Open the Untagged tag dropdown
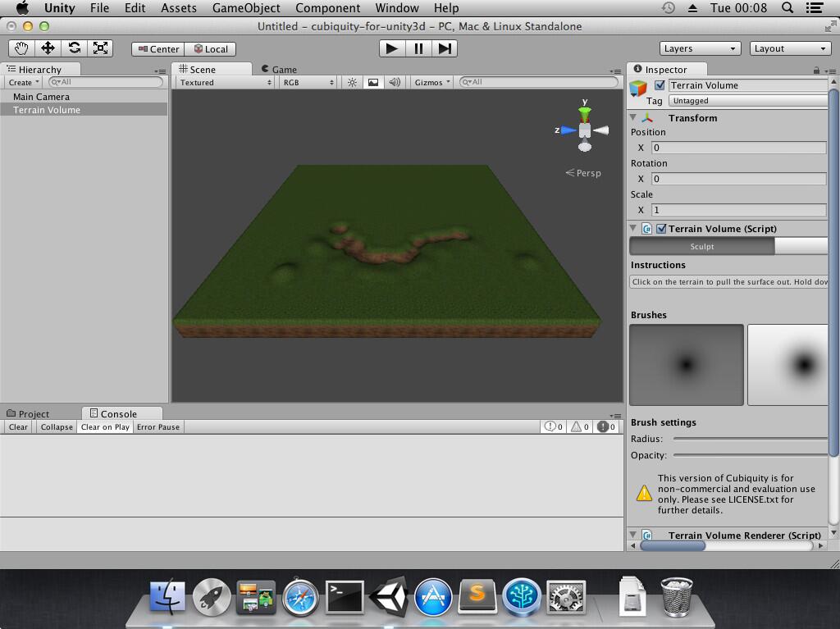The image size is (840, 629). 748,101
